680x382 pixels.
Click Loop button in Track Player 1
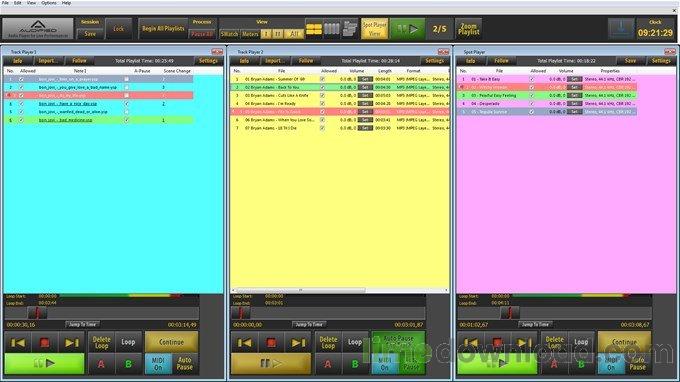coord(128,343)
